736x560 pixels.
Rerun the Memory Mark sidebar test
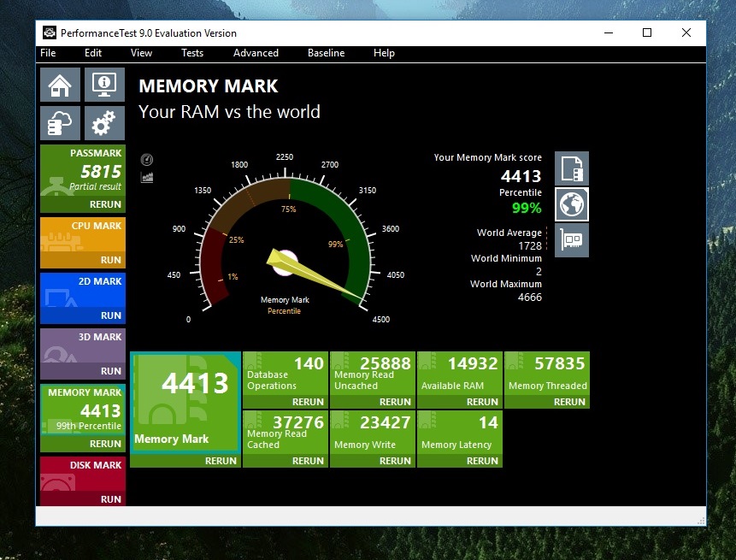[x=106, y=444]
